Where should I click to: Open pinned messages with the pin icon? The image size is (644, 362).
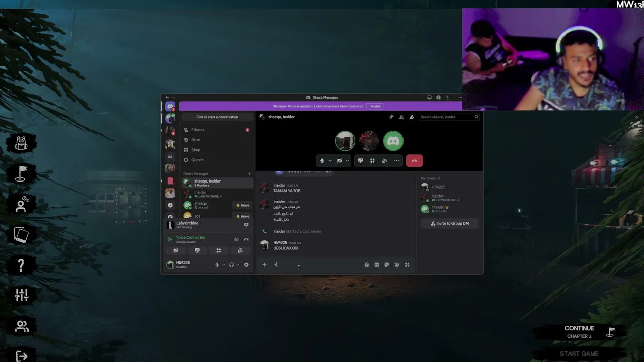point(391,117)
